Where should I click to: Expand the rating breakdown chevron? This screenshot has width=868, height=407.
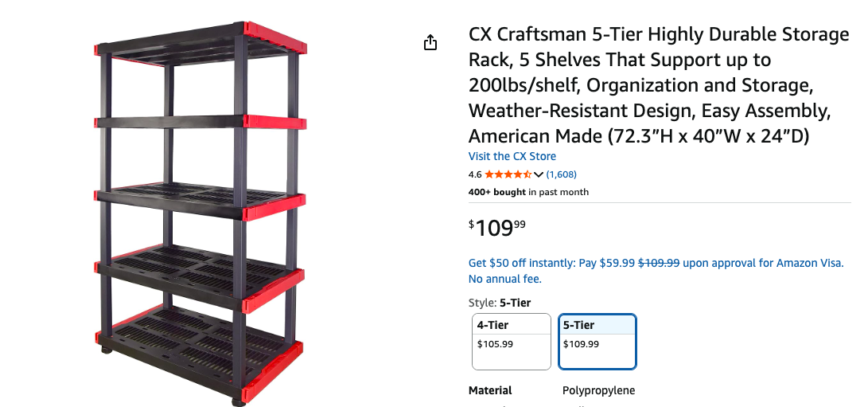point(539,174)
